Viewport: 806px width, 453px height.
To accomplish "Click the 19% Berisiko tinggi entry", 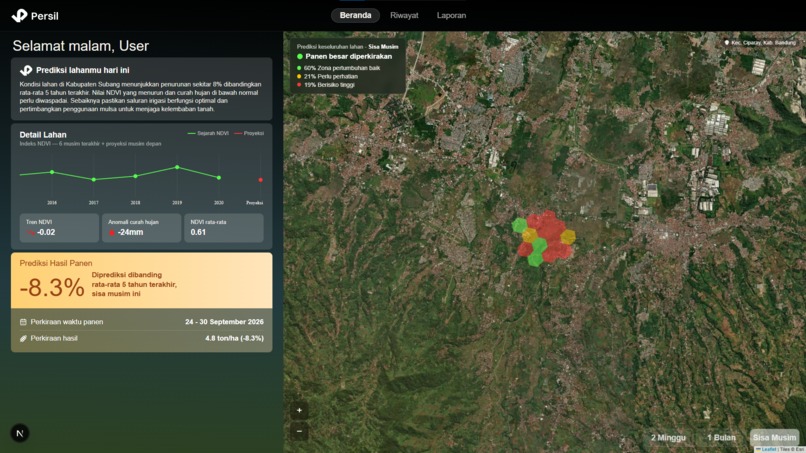I will point(325,85).
